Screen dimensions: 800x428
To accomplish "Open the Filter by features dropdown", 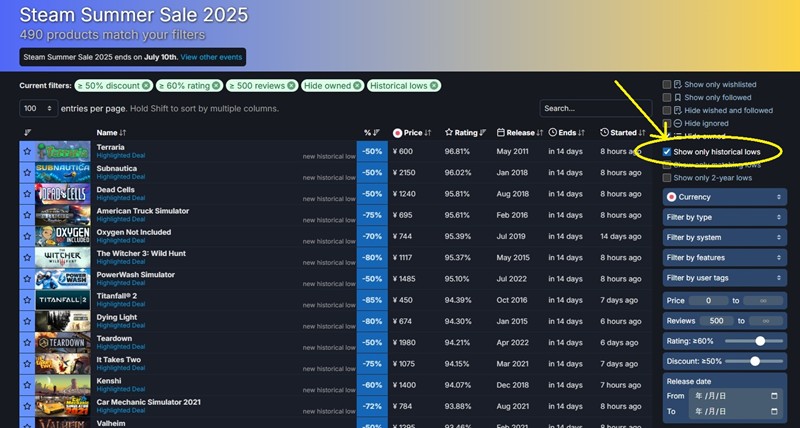I will pyautogui.click(x=724, y=258).
